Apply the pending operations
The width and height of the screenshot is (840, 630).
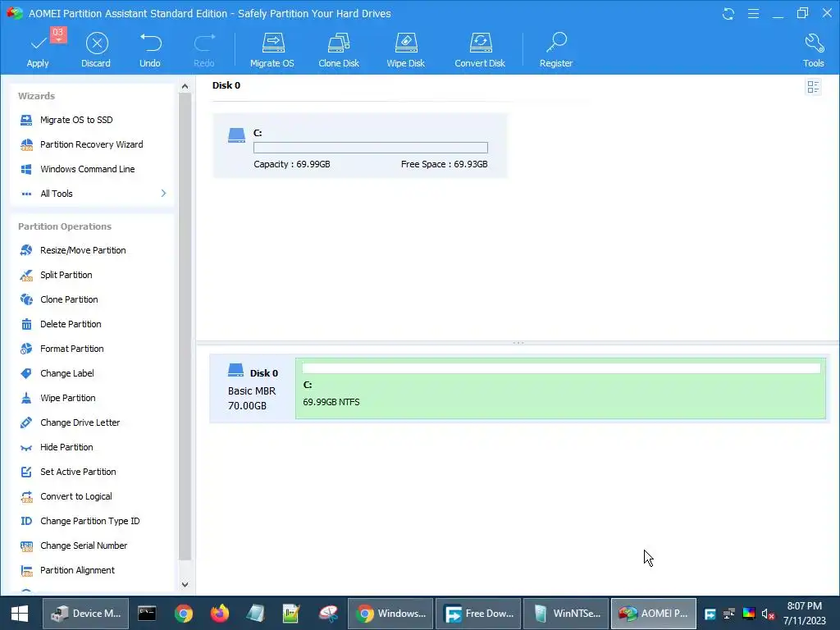coord(38,50)
